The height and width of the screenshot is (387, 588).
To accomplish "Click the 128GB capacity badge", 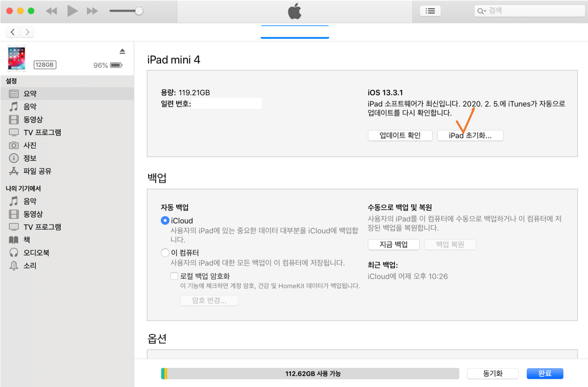I will (45, 65).
